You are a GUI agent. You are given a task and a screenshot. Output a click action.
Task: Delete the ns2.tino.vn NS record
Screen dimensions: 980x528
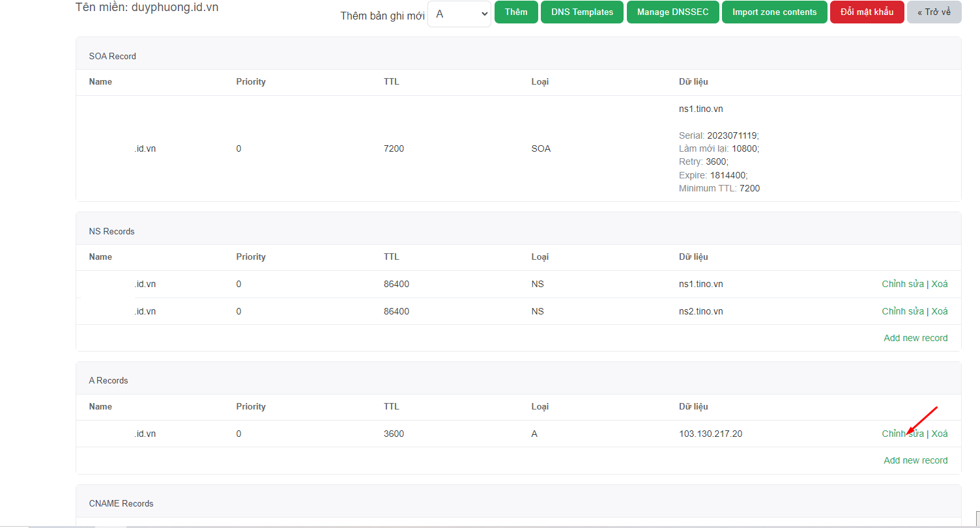[940, 311]
